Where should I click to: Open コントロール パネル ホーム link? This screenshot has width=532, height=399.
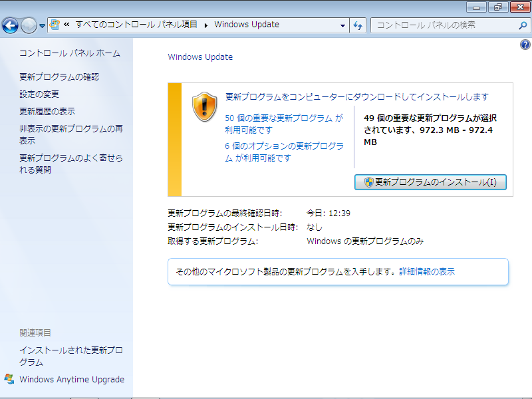(x=70, y=53)
